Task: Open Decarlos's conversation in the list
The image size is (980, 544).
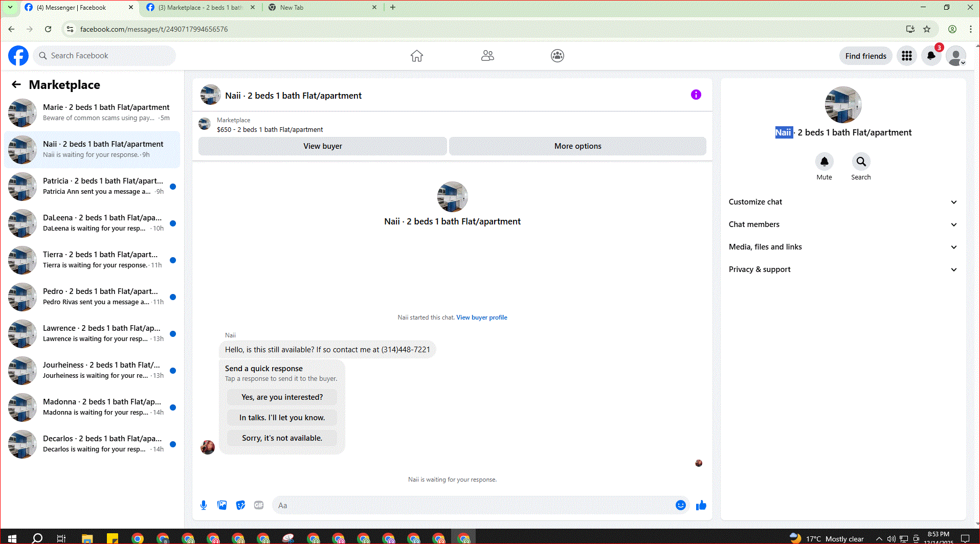Action: 92,444
